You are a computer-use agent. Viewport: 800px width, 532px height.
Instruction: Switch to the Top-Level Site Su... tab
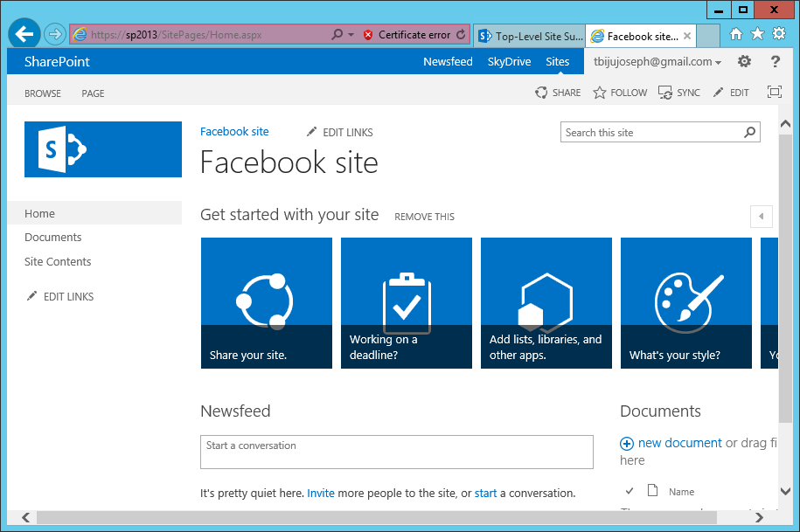(530, 36)
